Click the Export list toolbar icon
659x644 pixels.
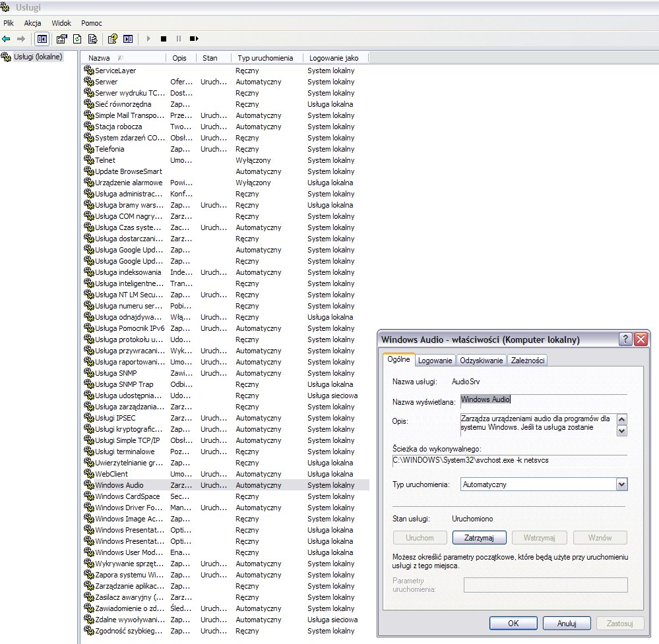coord(92,39)
